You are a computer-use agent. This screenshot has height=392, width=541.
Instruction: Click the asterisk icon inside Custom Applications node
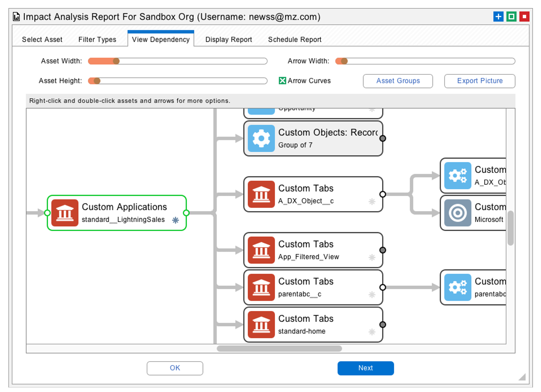tap(175, 221)
